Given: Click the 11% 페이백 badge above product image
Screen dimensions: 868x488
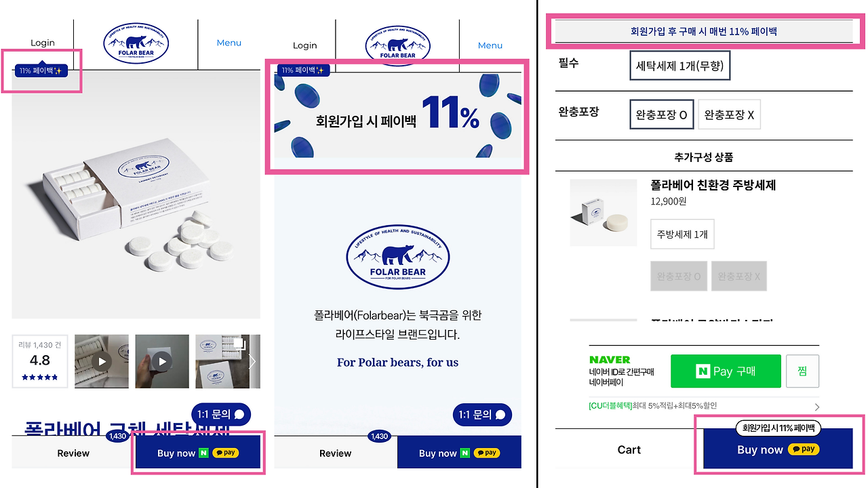Looking at the screenshot, I should (x=41, y=70).
